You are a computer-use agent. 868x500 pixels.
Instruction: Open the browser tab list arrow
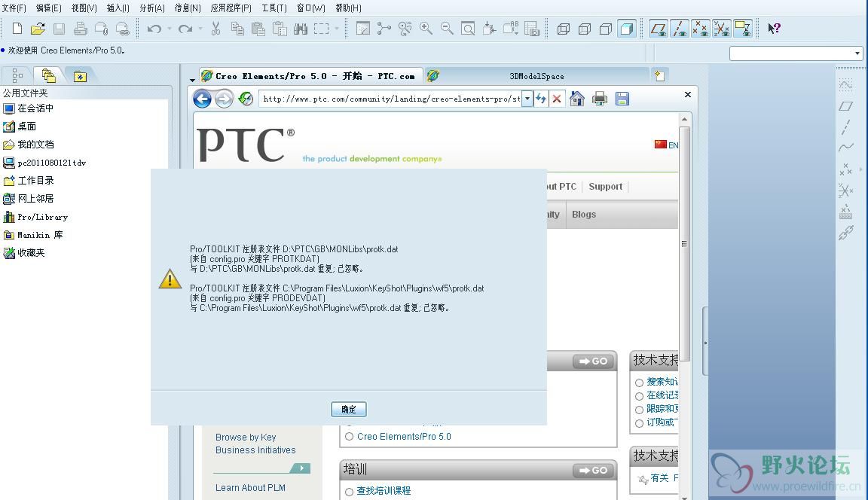pyautogui.click(x=193, y=80)
